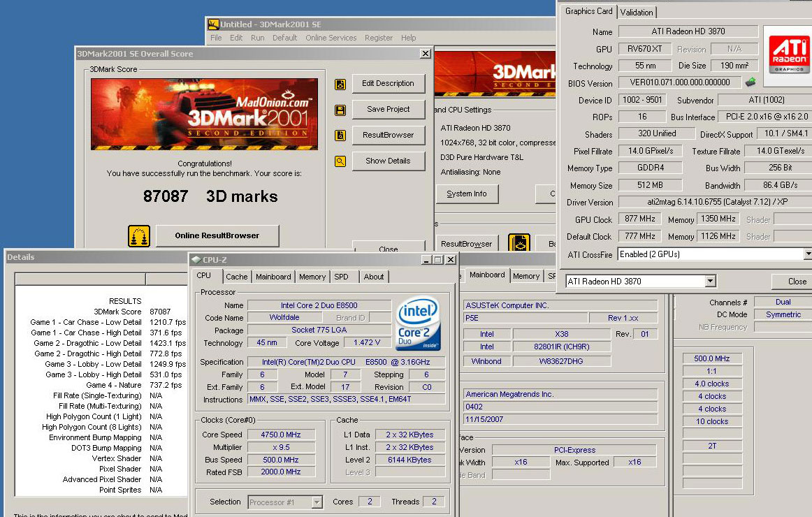This screenshot has width=812, height=517.
Task: Open the File menu in 3DMark2001 SE
Action: pos(216,38)
